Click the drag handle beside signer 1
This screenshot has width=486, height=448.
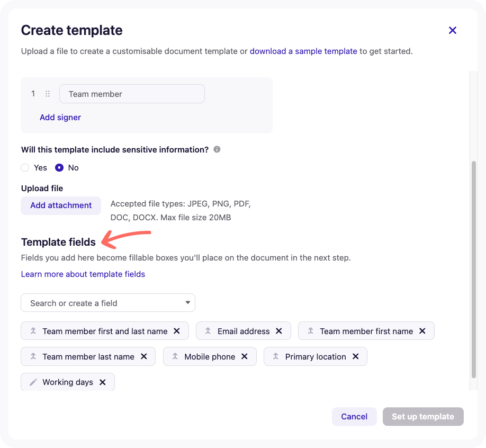pos(48,94)
